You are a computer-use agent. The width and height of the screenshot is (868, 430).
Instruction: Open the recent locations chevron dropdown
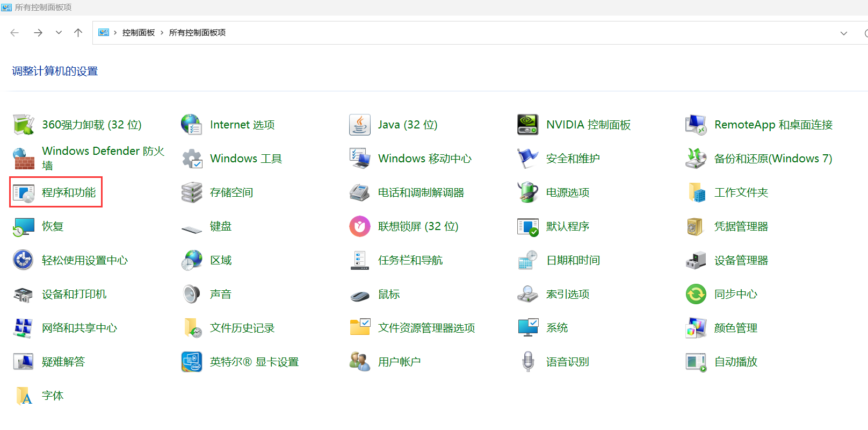[59, 33]
